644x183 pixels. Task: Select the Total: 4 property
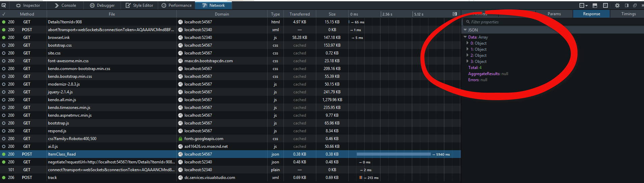coord(475,68)
